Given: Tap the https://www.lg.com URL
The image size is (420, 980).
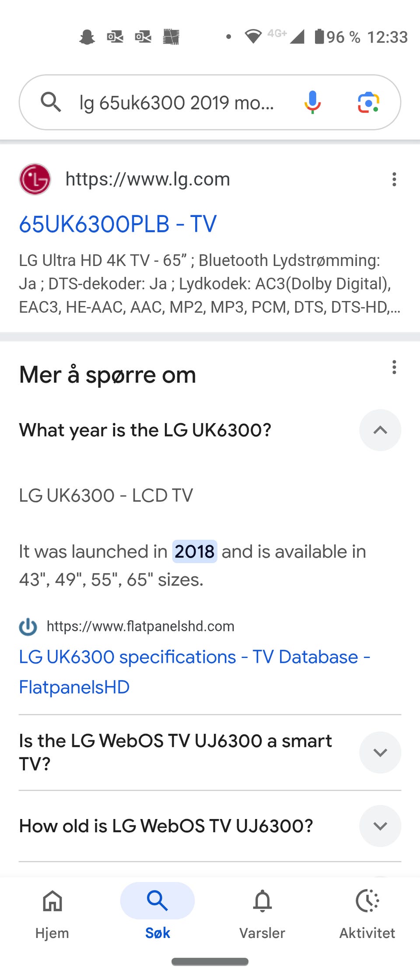Looking at the screenshot, I should tap(147, 179).
